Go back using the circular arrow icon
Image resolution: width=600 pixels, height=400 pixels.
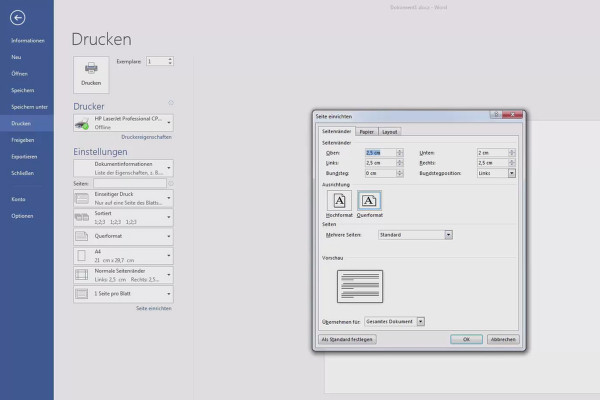tap(18, 18)
